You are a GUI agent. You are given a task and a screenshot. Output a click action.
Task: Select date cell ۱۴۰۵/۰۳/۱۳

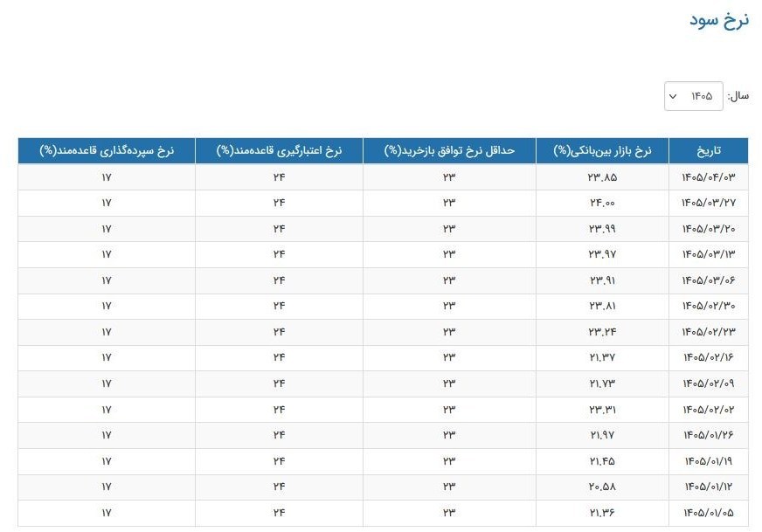coord(708,254)
